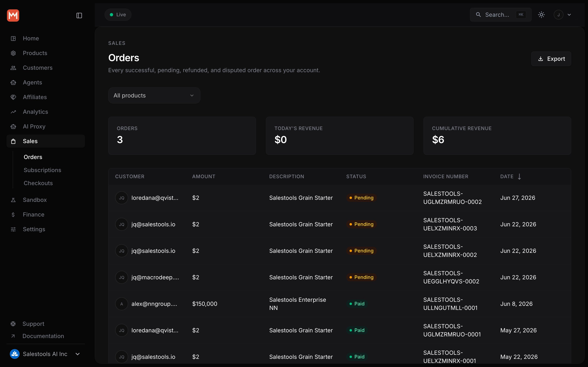Sort by the Date column arrow
Image resolution: width=588 pixels, height=367 pixels.
tap(519, 176)
